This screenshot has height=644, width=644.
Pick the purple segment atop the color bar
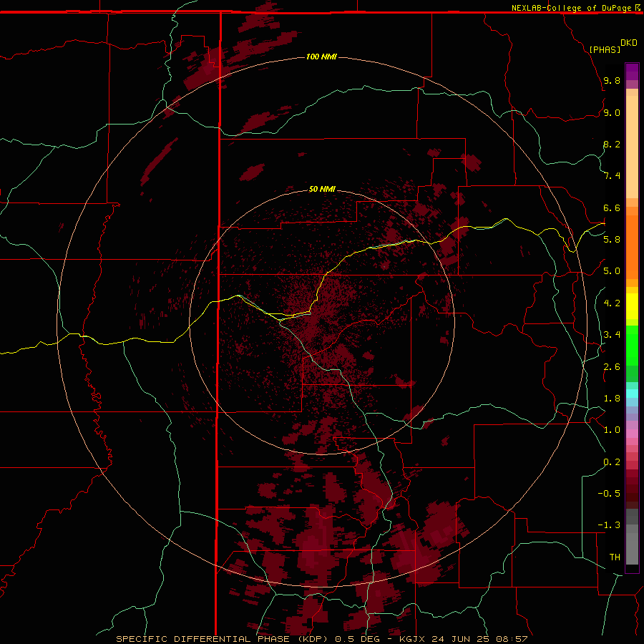pyautogui.click(x=632, y=72)
